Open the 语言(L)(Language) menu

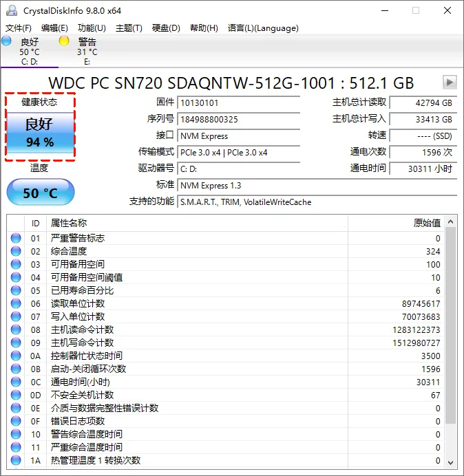pyautogui.click(x=263, y=28)
